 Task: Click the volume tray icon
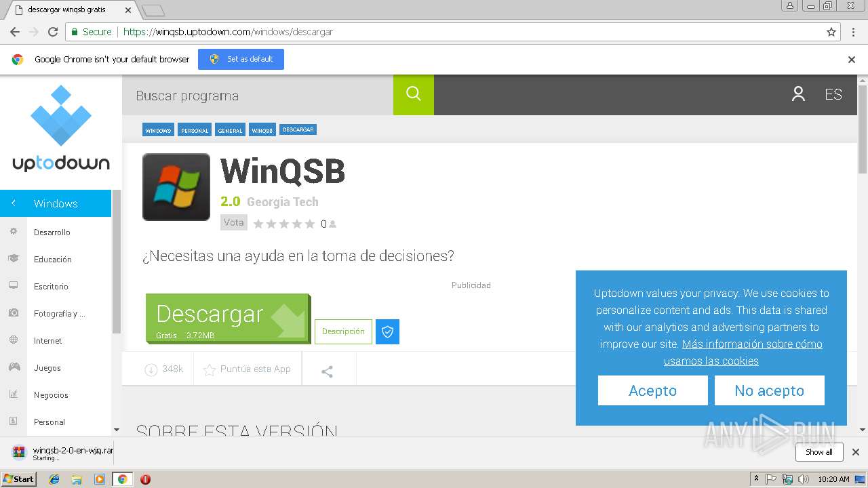(803, 479)
